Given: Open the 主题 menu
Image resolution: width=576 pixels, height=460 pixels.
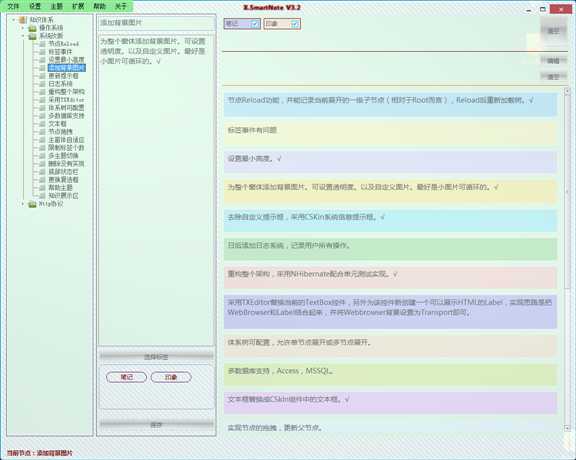Looking at the screenshot, I should pos(56,6).
